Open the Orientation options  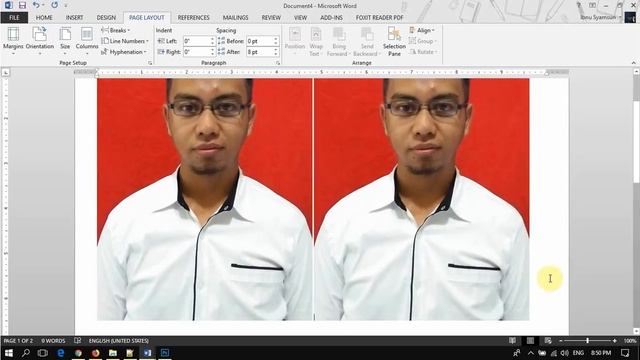[40, 41]
